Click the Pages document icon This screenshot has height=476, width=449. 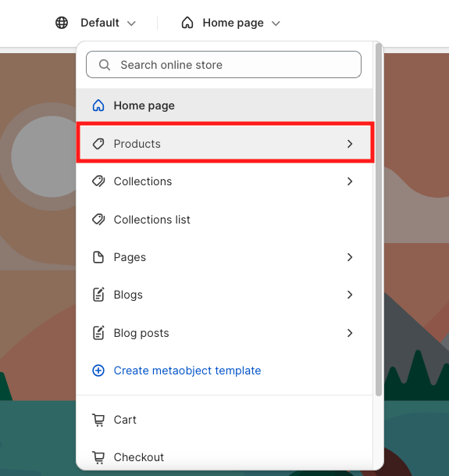[98, 257]
